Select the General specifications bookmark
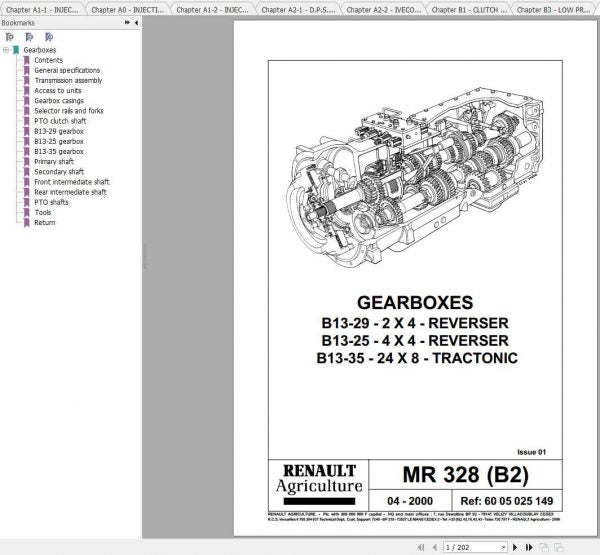Viewport: 600px width, 555px height. [x=66, y=70]
